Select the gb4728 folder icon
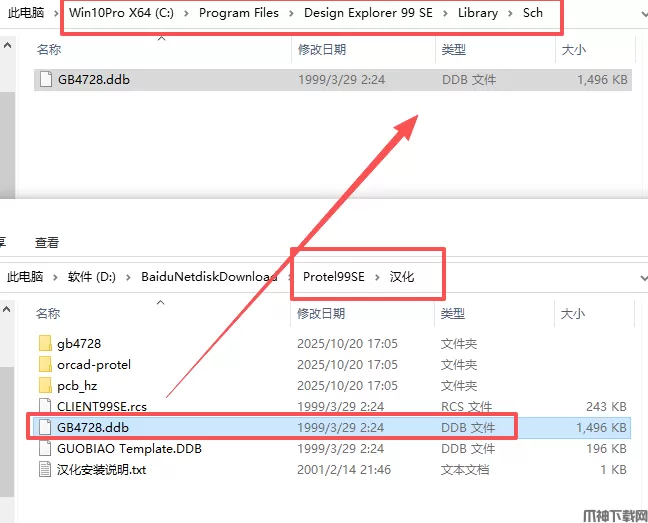Screen dimensions: 648x523 [45, 343]
